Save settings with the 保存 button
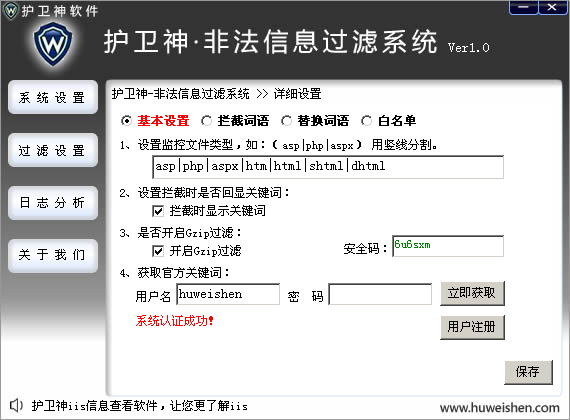This screenshot has height=420, width=570. [528, 372]
